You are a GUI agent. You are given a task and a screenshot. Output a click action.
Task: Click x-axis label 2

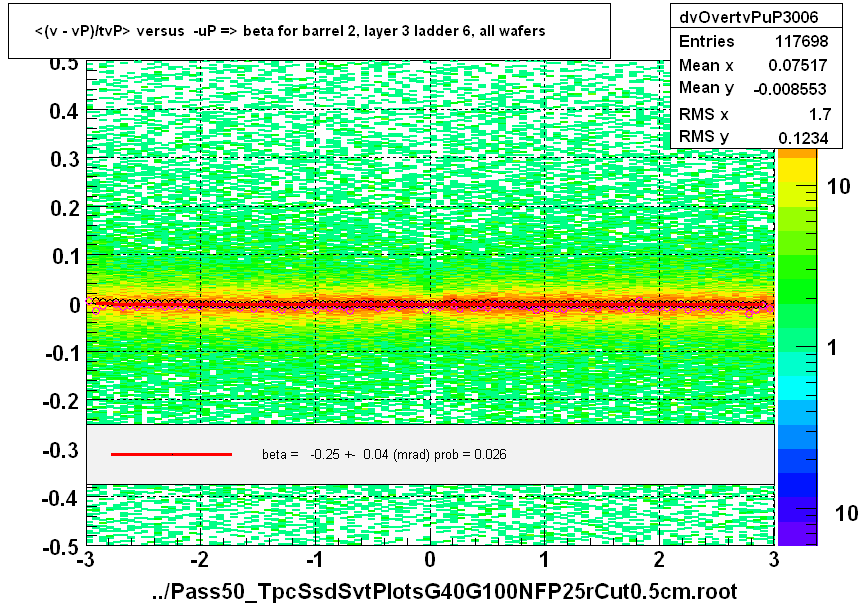(x=659, y=560)
